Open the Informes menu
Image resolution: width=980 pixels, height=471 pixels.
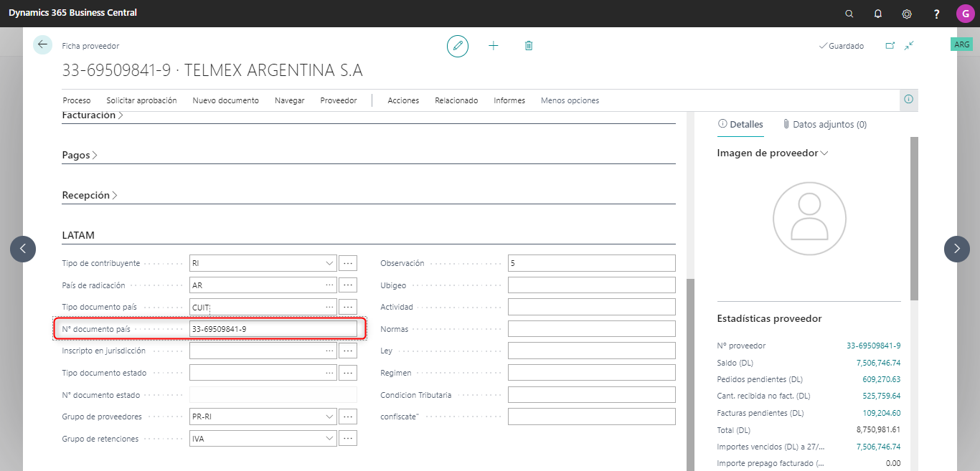[x=509, y=100]
